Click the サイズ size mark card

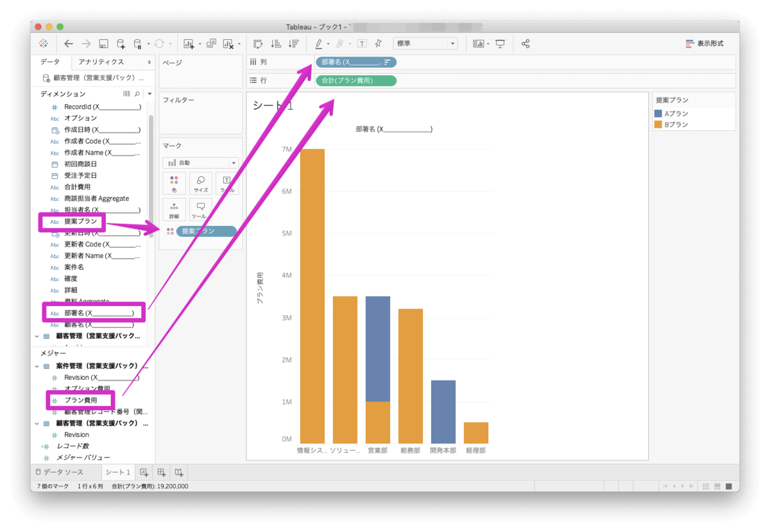pyautogui.click(x=201, y=183)
